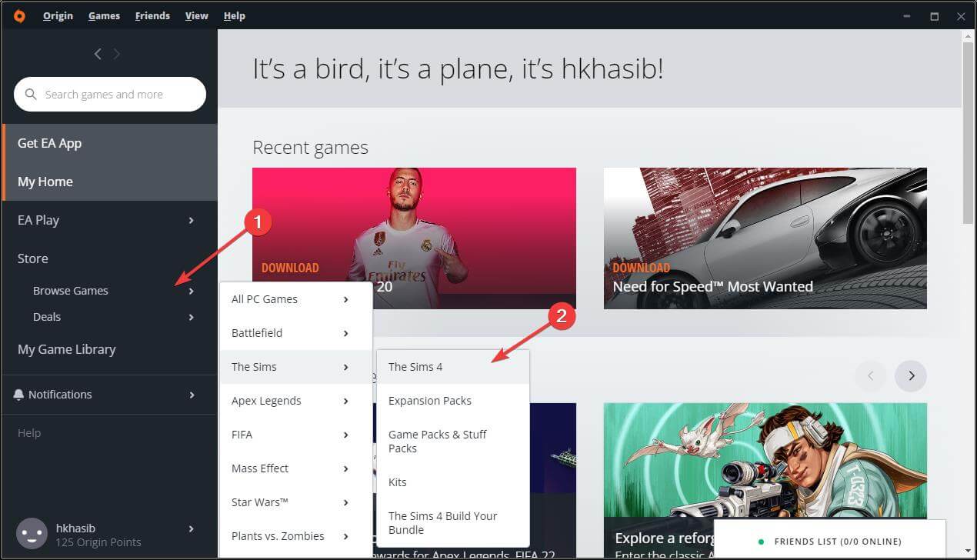Maximize the Origin window
The height and width of the screenshot is (560, 977).
(x=935, y=15)
